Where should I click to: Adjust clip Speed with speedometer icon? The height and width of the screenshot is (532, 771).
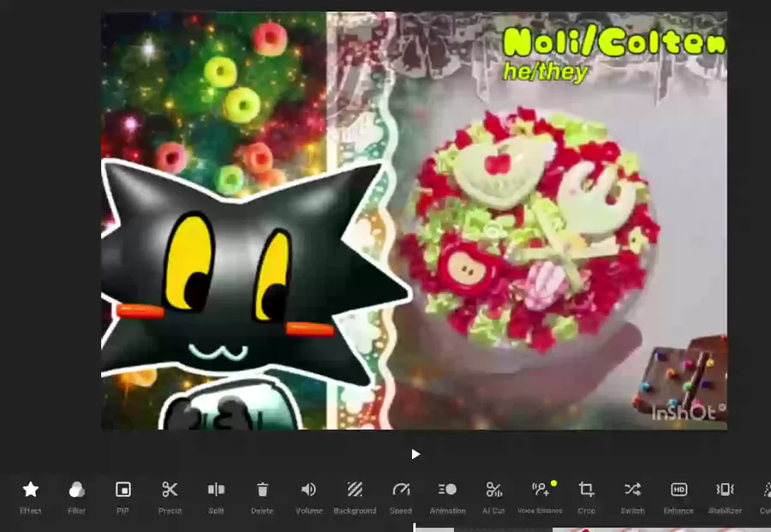pyautogui.click(x=401, y=497)
